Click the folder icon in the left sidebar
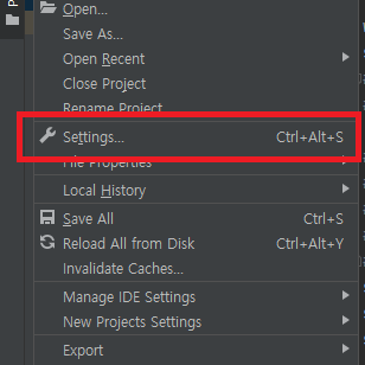The image size is (365, 365). 12,19
